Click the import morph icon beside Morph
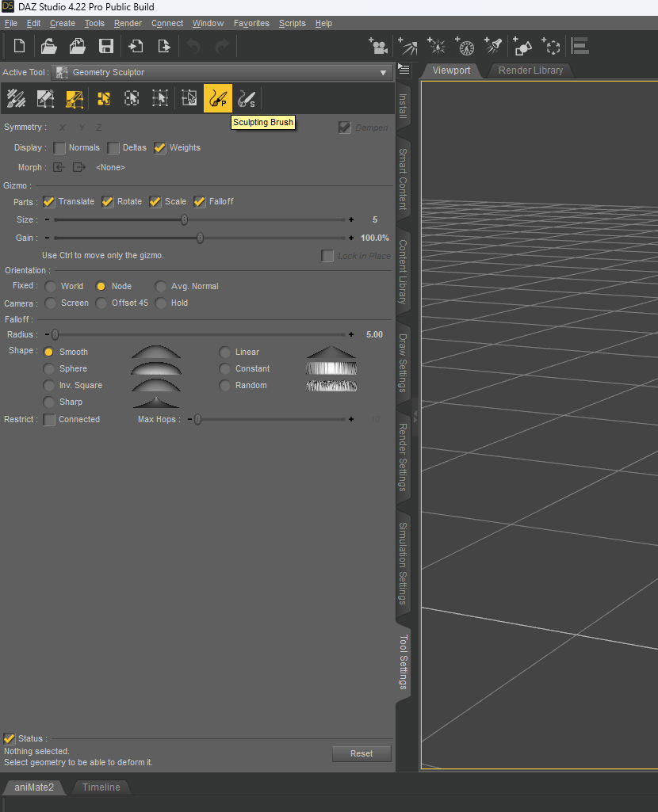 pyautogui.click(x=59, y=167)
